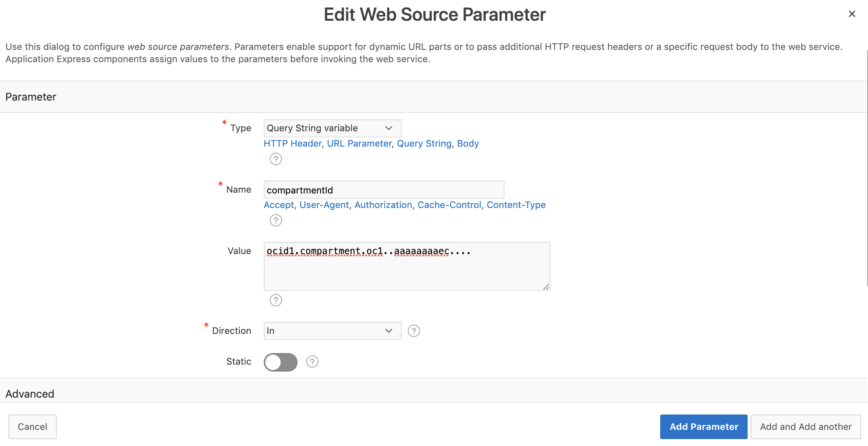Open help for the Static switch
The height and width of the screenshot is (446, 868).
[x=312, y=362]
